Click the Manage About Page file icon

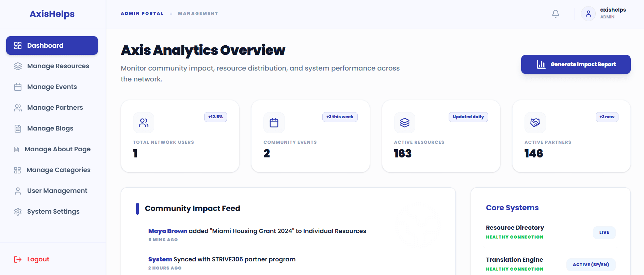[16, 149]
